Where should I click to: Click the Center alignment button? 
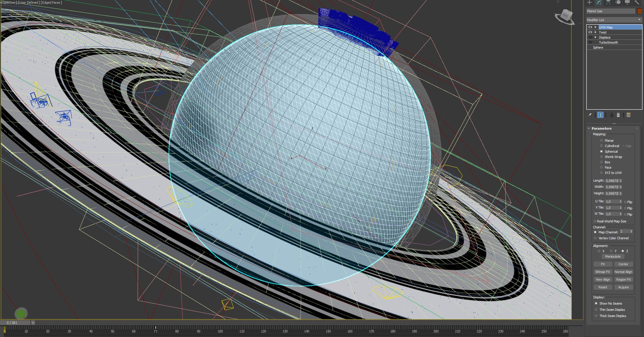pos(623,264)
